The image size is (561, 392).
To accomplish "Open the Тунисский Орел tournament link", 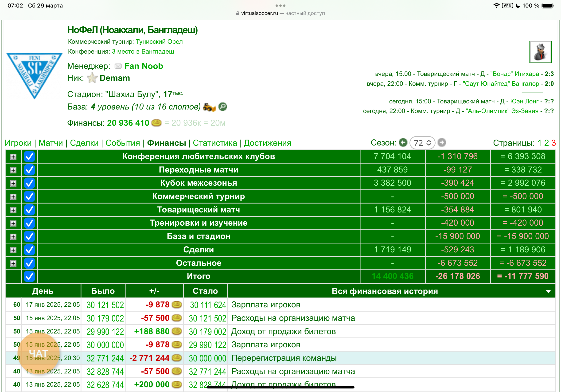I will pyautogui.click(x=159, y=42).
